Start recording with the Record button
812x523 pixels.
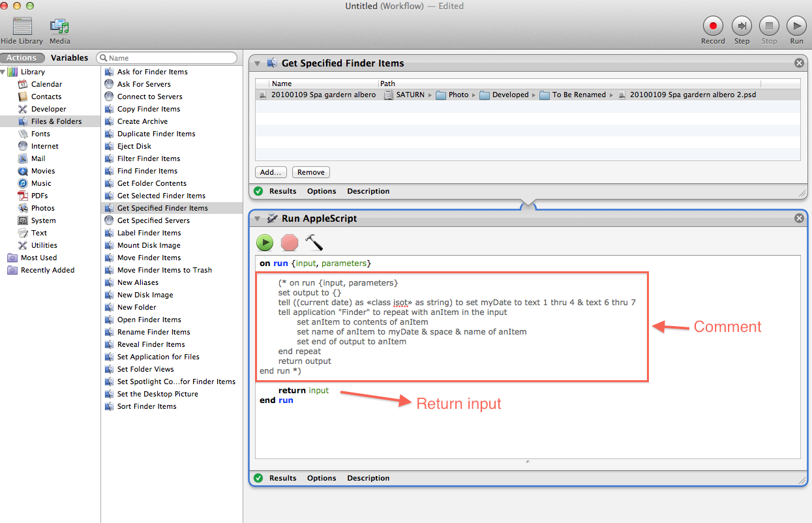(713, 26)
